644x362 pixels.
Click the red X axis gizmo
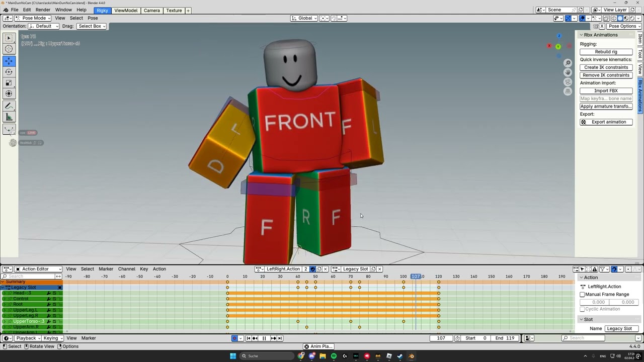(x=549, y=46)
